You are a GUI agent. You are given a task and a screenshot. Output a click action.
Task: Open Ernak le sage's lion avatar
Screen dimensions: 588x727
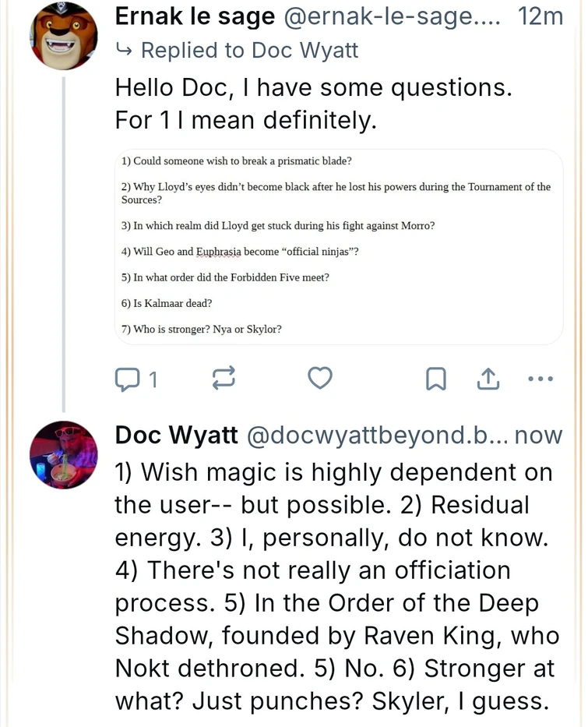pos(64,37)
